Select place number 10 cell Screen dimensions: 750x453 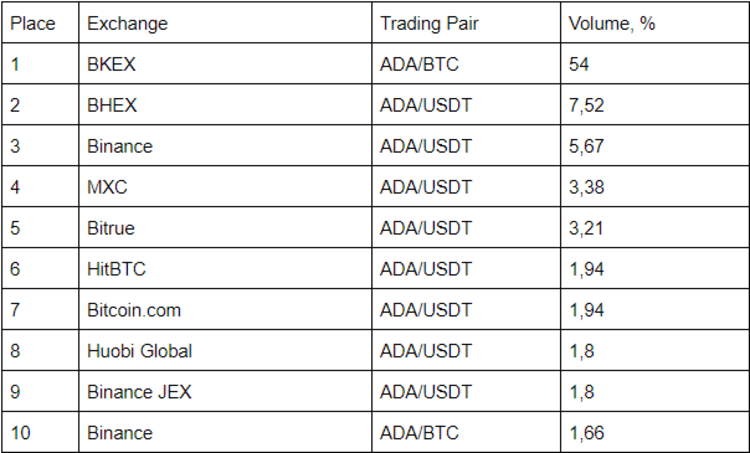click(x=21, y=433)
